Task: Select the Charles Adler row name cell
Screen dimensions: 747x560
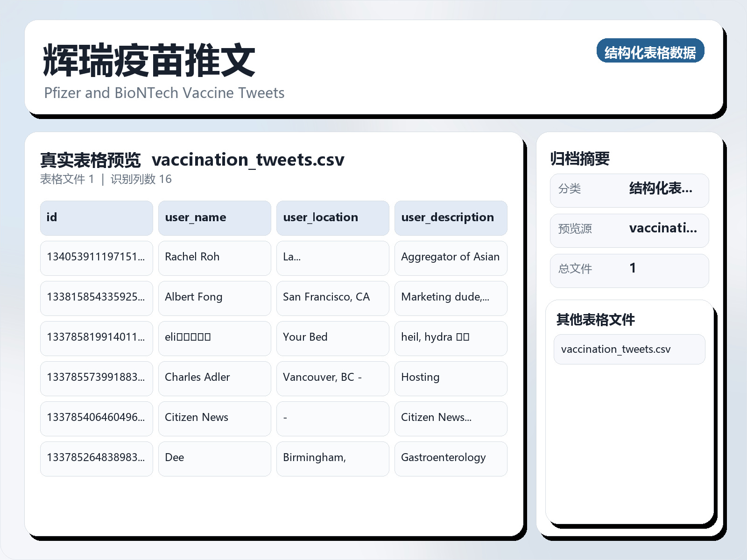Action: (x=214, y=378)
